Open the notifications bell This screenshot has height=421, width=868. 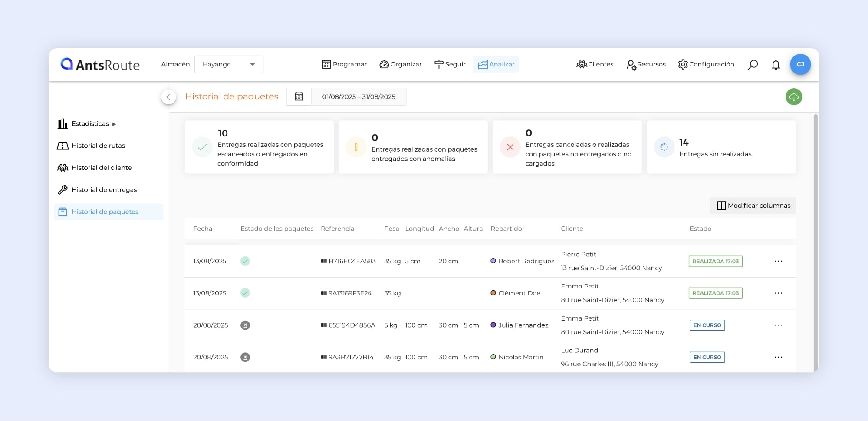[x=776, y=65]
